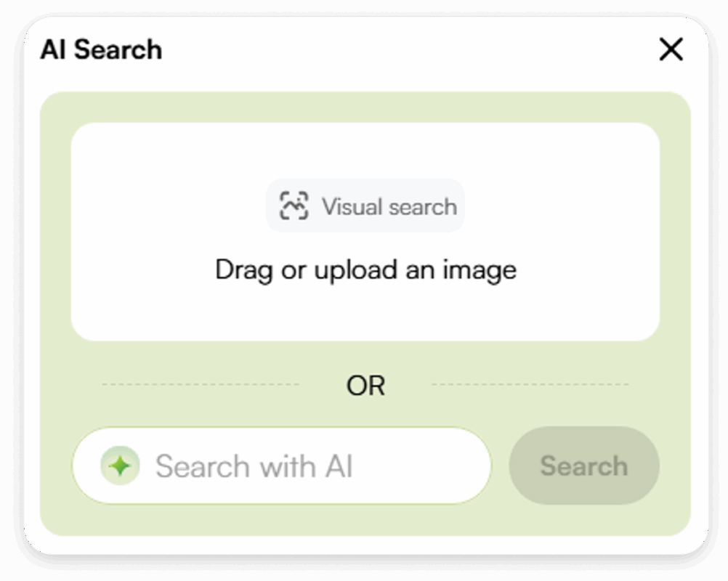Image resolution: width=728 pixels, height=581 pixels.
Task: Select the Visual search chip label
Action: 389,207
